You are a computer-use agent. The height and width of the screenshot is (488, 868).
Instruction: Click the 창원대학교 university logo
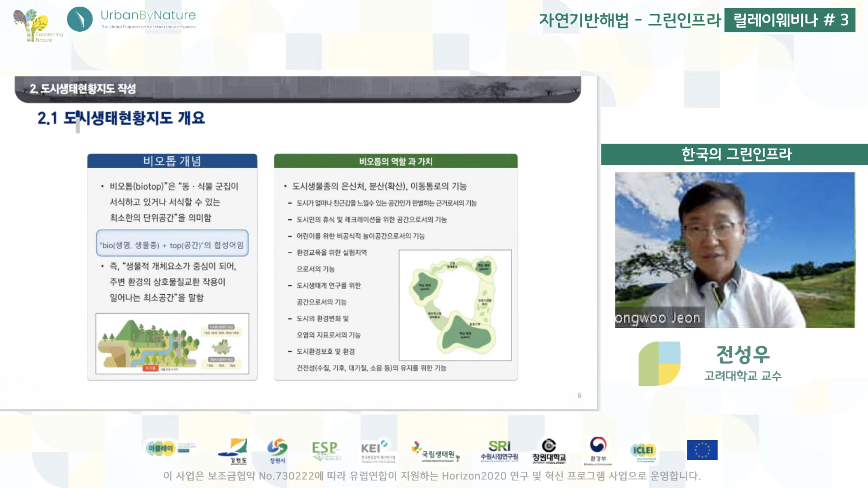549,451
